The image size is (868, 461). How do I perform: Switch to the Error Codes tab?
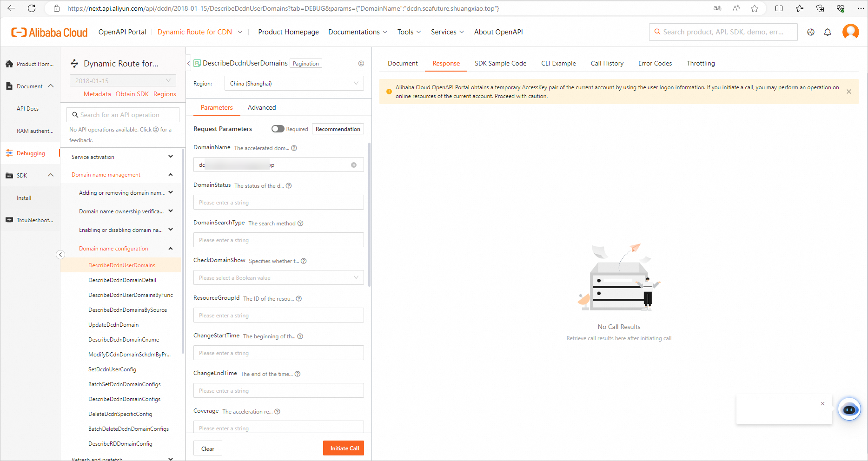655,64
